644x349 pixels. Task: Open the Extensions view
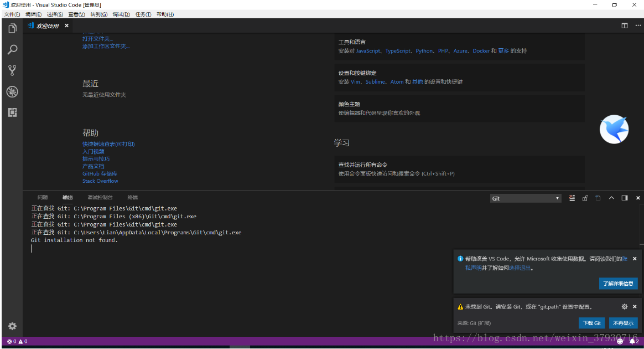[x=12, y=112]
